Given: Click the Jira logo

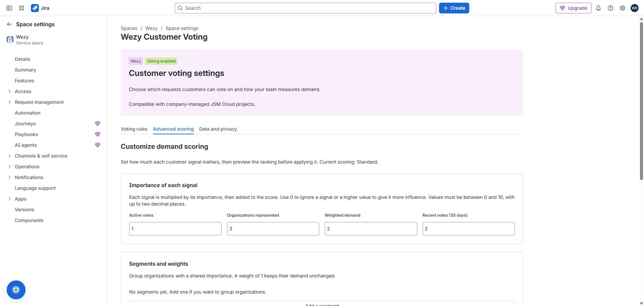Looking at the screenshot, I should [40, 8].
